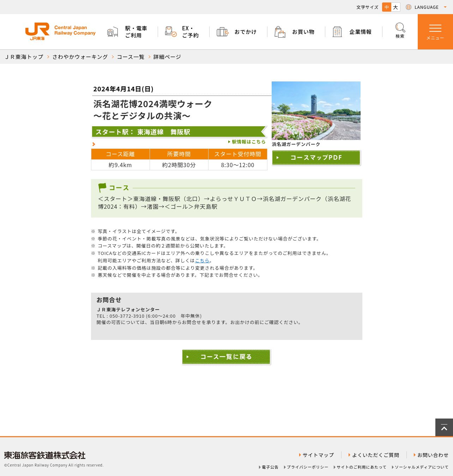Viewport: 453px width, 476px height.
Task: Click the お問合せ heading
Action: 109,300
